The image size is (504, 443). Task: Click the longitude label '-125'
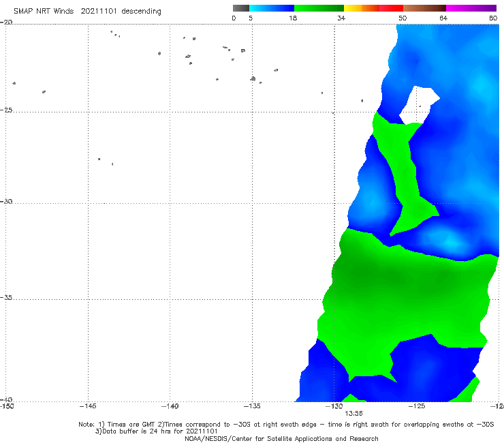pos(417,406)
